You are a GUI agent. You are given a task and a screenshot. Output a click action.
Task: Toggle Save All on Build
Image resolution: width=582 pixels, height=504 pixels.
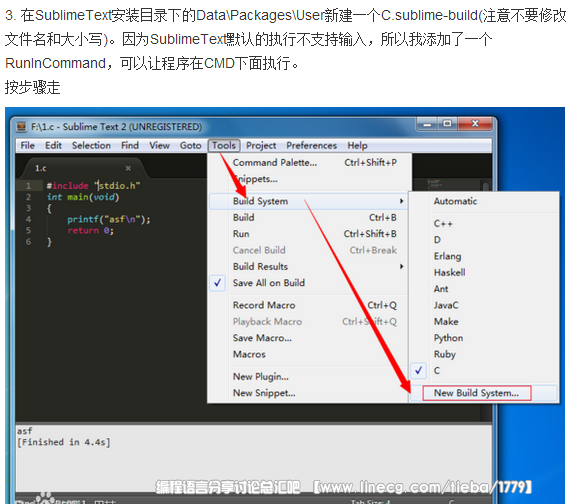point(309,283)
